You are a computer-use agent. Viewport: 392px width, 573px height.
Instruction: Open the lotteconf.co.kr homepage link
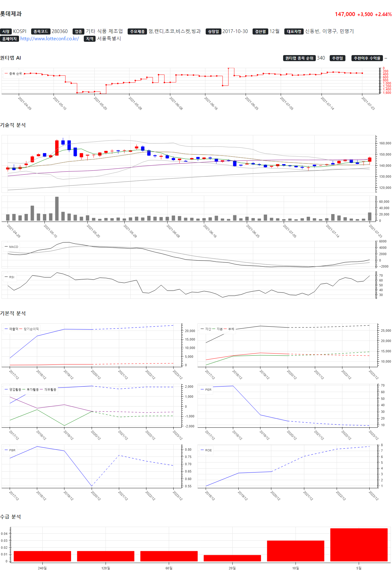[x=50, y=39]
